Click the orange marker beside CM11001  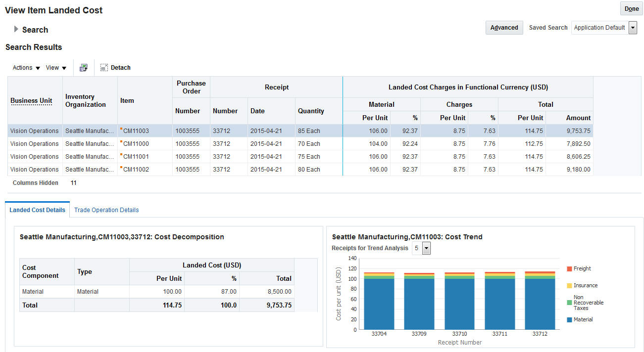[x=121, y=155]
